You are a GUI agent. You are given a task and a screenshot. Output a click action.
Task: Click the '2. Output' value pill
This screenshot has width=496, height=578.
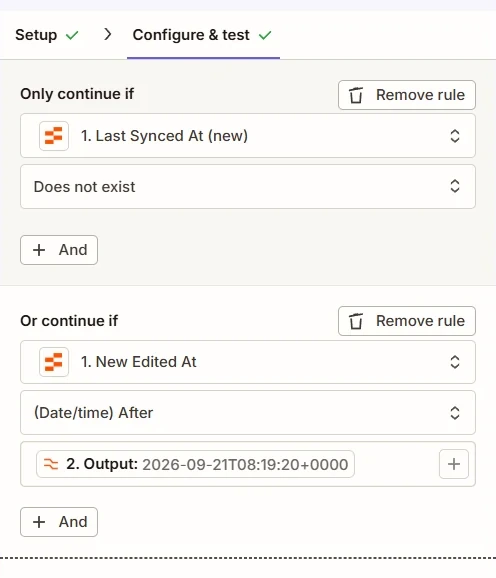[195, 464]
